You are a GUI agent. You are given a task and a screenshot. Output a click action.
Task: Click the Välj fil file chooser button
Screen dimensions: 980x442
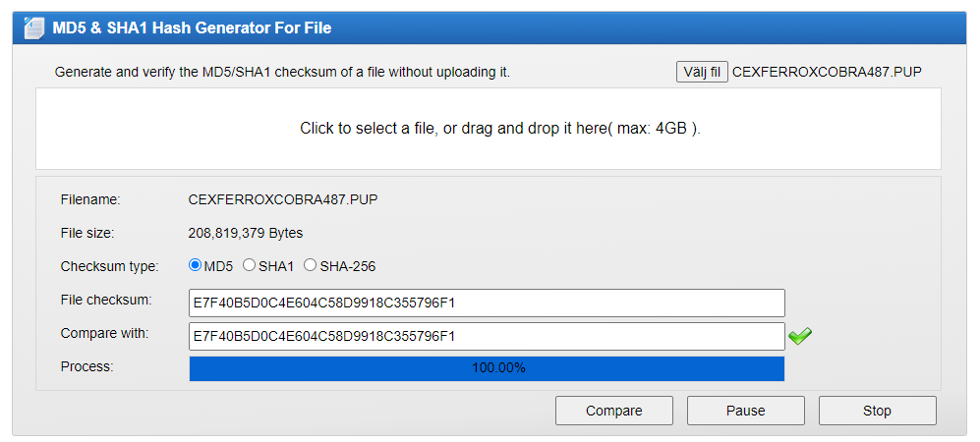tap(702, 72)
